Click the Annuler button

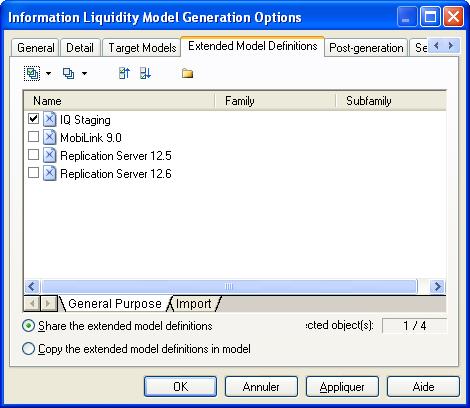pos(261,387)
